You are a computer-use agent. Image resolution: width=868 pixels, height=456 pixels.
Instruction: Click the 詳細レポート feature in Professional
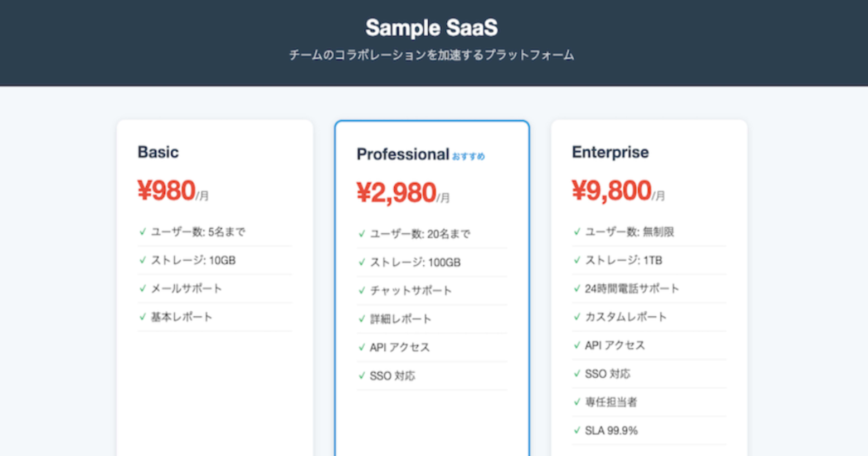pyautogui.click(x=400, y=319)
